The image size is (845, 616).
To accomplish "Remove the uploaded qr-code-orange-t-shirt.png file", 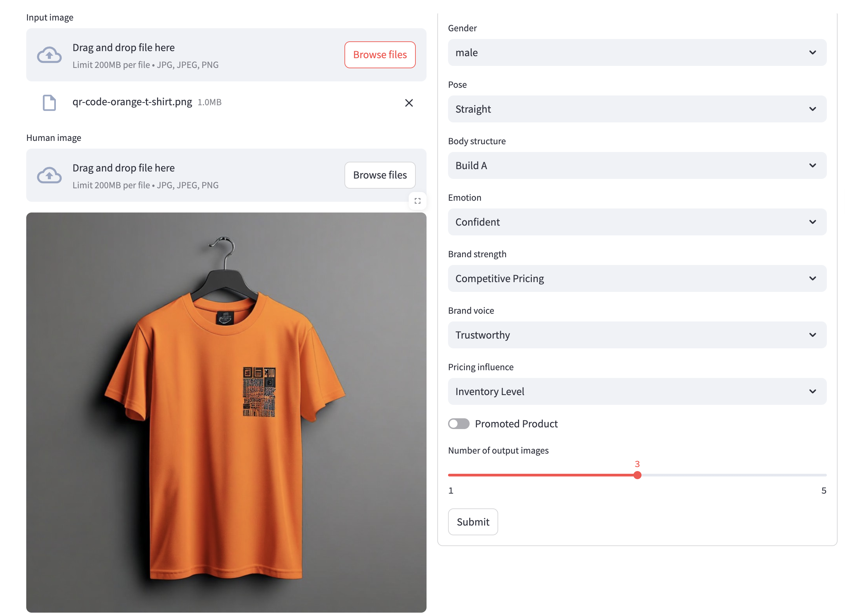I will 409,103.
